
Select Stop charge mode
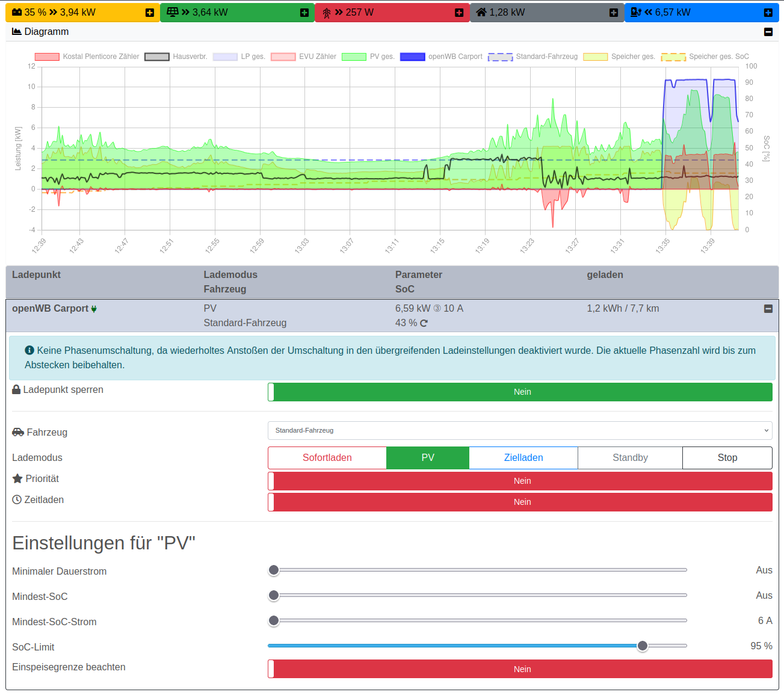(727, 458)
